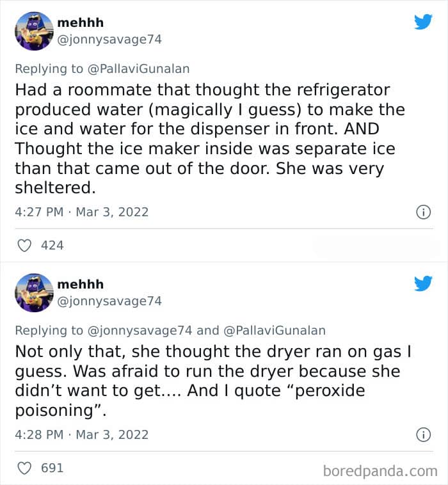This screenshot has height=485, width=448.
Task: Click the "mehhh" display name on the refrigerator tweet
Action: coord(80,22)
